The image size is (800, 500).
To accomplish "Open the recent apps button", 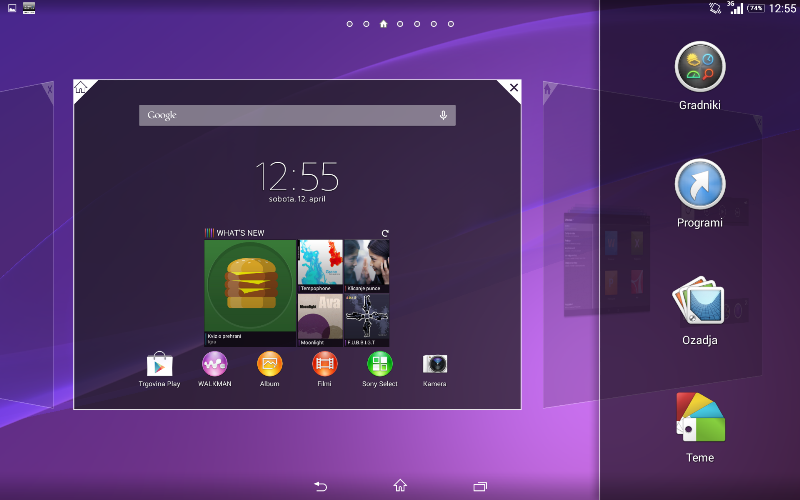I will point(480,486).
